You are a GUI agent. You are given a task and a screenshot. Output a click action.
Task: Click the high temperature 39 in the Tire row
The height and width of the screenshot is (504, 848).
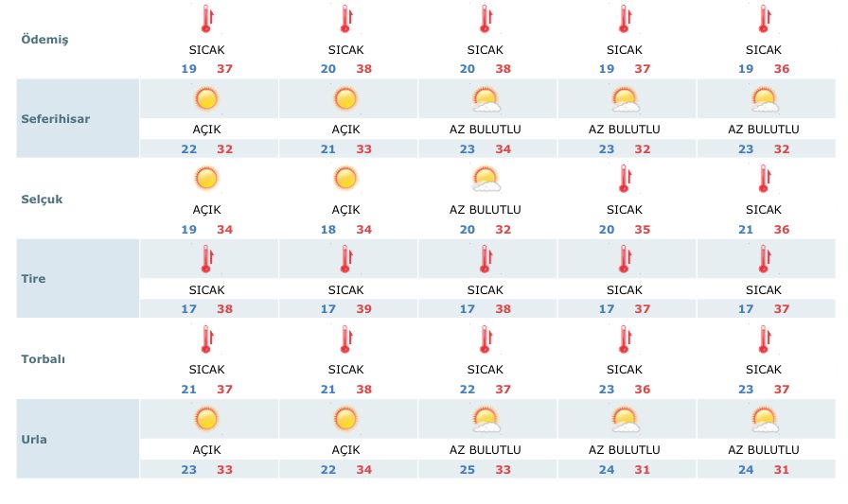coord(363,309)
